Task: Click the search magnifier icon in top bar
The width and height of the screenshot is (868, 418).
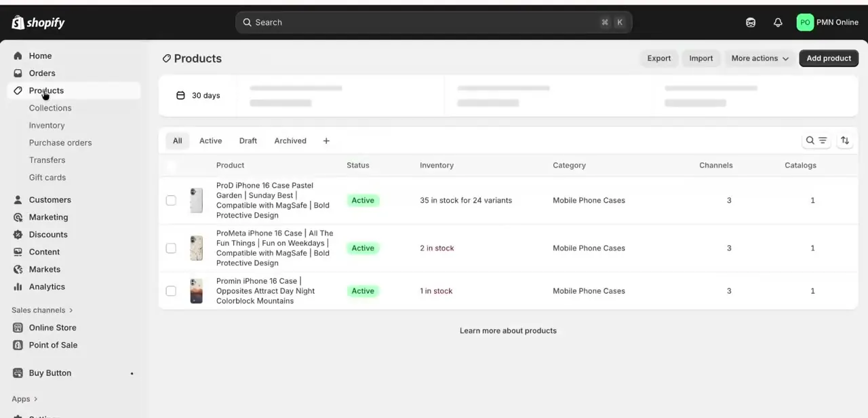Action: (247, 22)
